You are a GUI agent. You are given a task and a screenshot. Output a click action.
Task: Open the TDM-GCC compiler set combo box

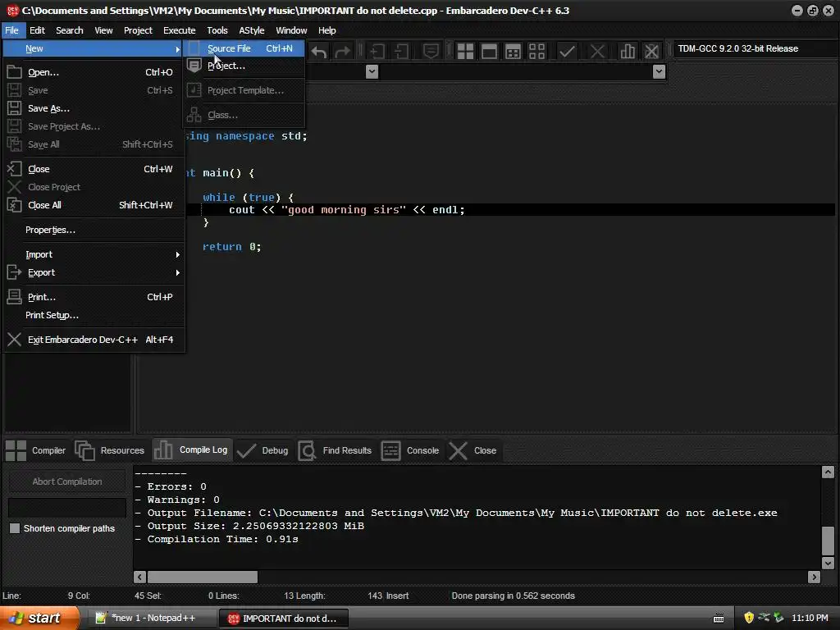(x=755, y=48)
